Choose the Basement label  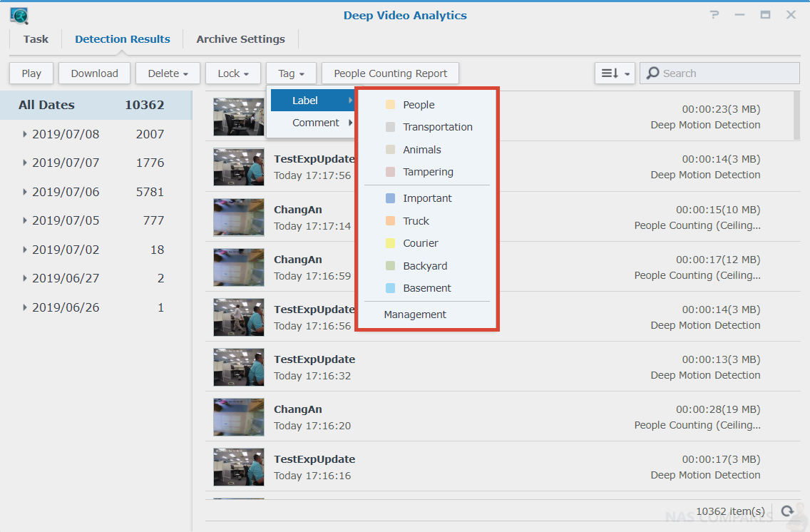point(426,288)
